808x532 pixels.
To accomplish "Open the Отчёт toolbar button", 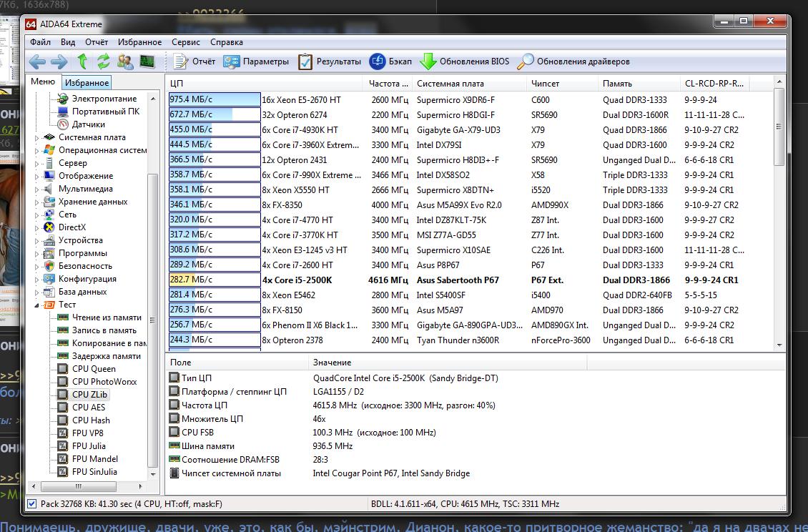I will pos(194,61).
